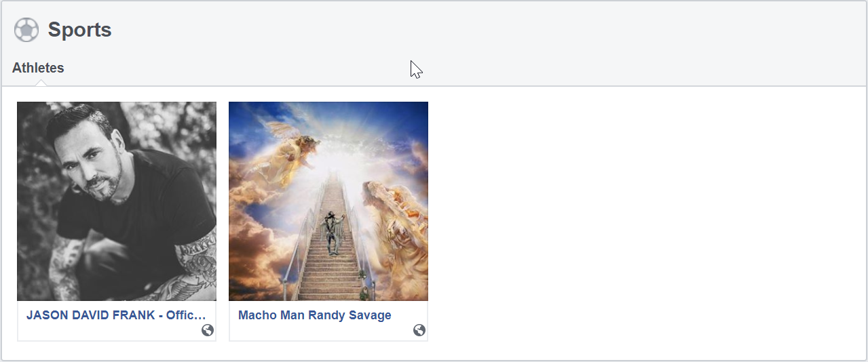Follow the Macho Man Randy Savage link
The height and width of the screenshot is (362, 868).
[x=315, y=315]
